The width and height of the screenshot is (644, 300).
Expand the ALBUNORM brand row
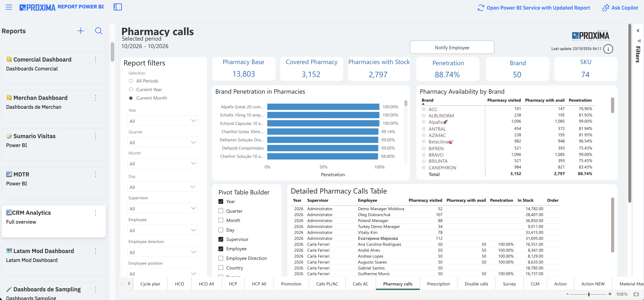pos(424,115)
